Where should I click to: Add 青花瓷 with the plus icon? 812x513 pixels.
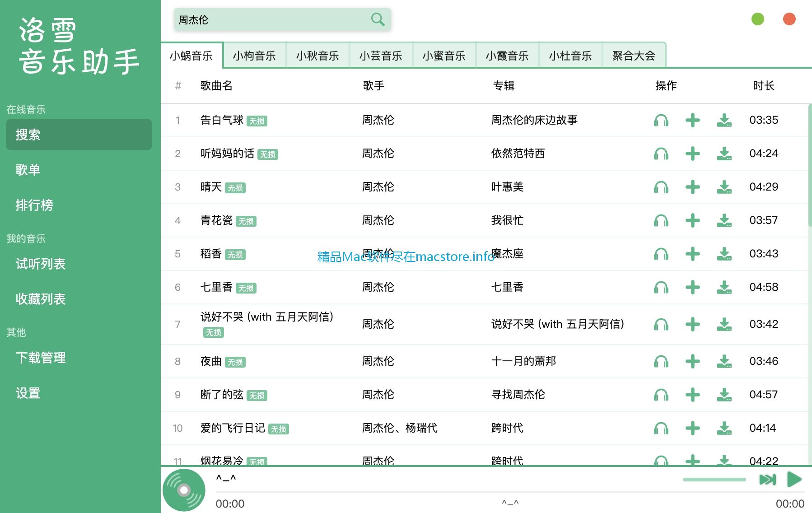click(x=692, y=220)
